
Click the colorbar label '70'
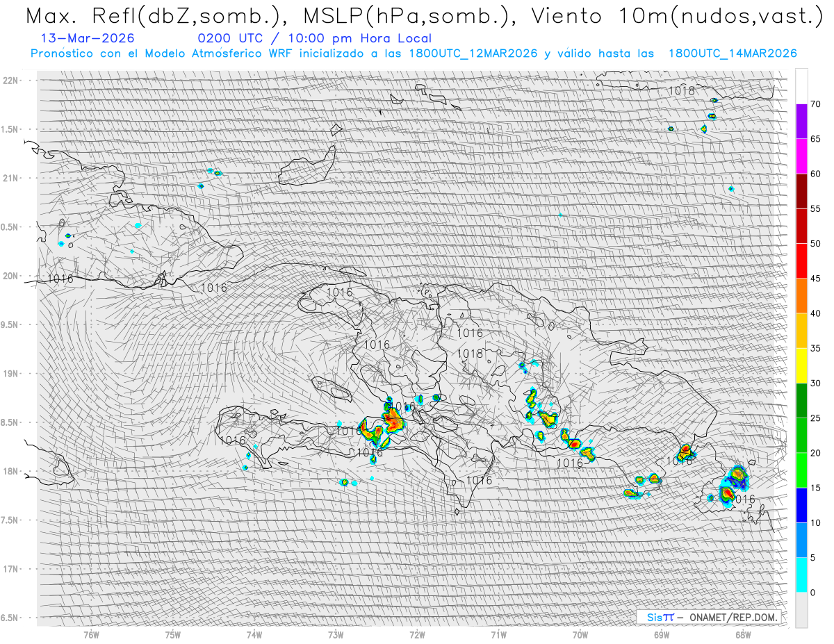815,104
